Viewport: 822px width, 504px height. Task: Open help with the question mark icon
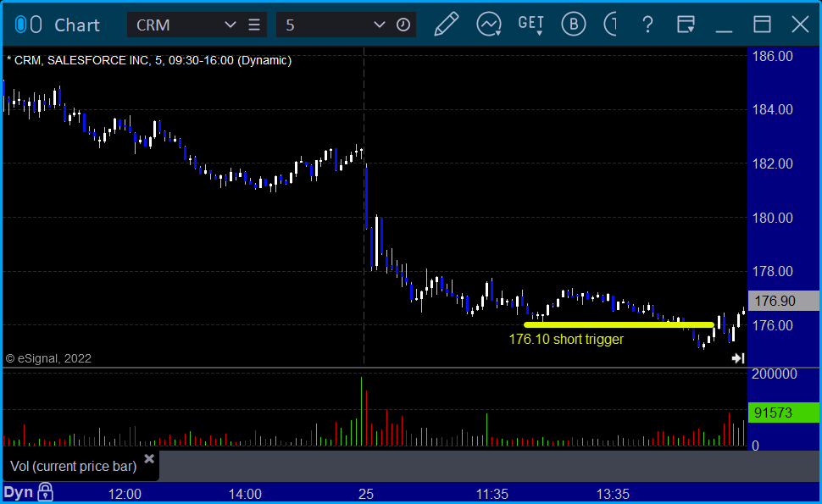pos(648,25)
